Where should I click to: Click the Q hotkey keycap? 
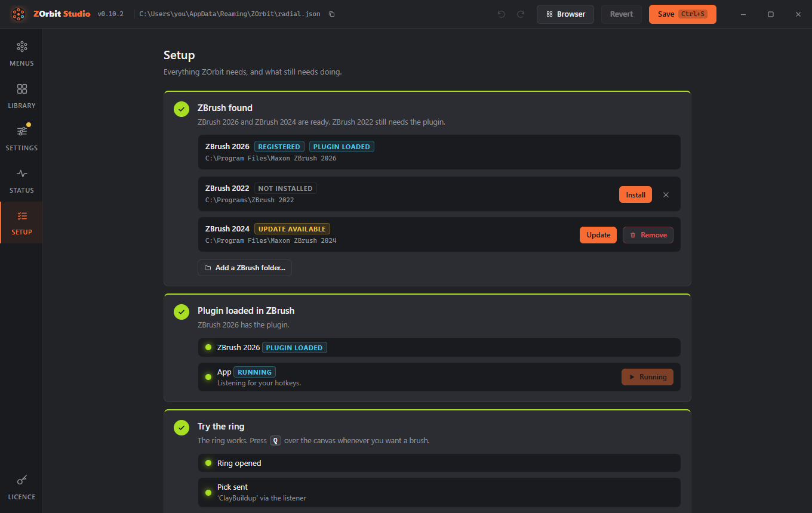click(x=275, y=441)
